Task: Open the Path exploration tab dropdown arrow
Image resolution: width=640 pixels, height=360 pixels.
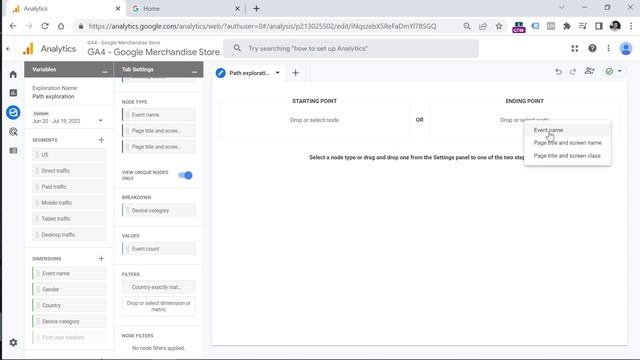Action: click(278, 73)
